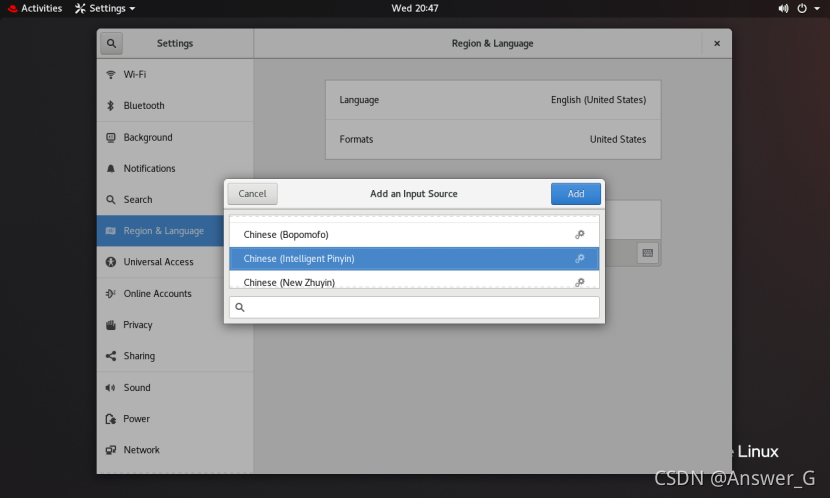Screen dimensions: 831x499
Task: Open Online Accounts panel
Action: (x=175, y=293)
